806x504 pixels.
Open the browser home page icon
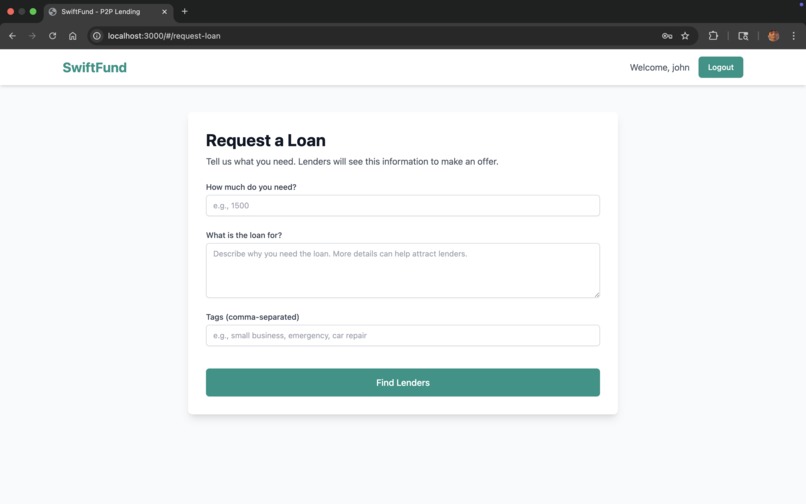[72, 36]
